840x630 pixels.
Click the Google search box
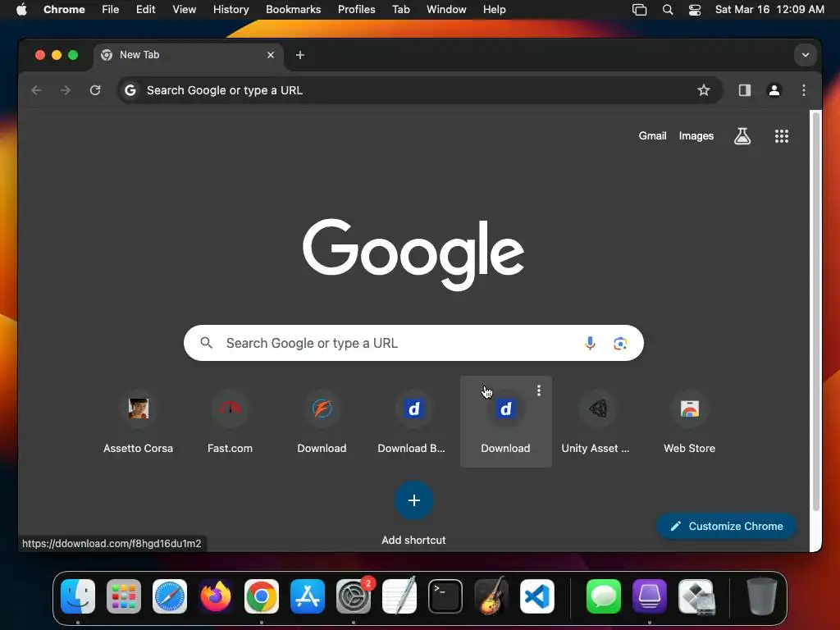pyautogui.click(x=413, y=343)
